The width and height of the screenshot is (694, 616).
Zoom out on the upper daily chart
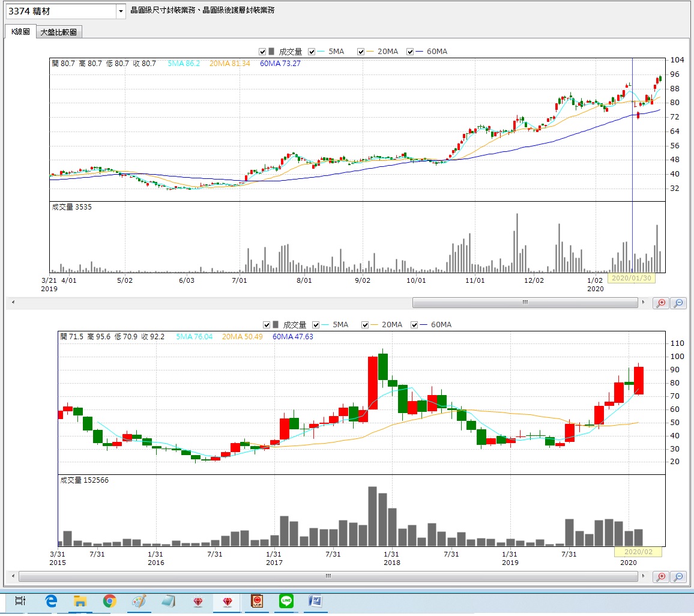(x=678, y=303)
